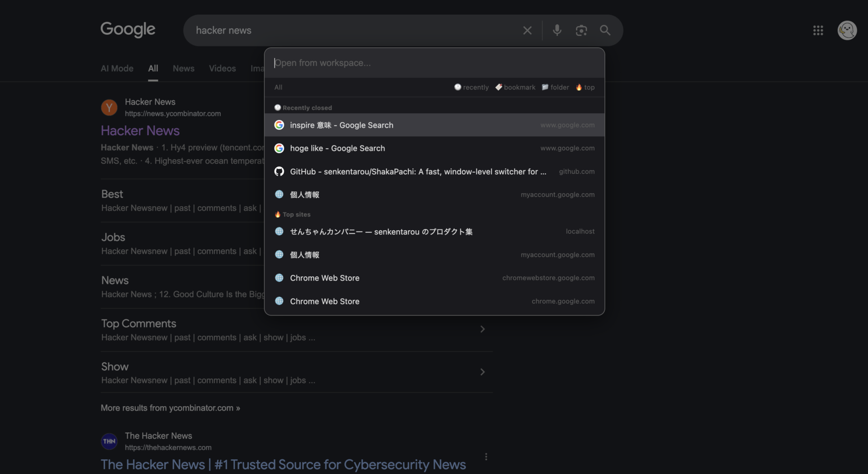Click More results from ycombinator.com
Image resolution: width=868 pixels, height=474 pixels.
click(x=170, y=408)
